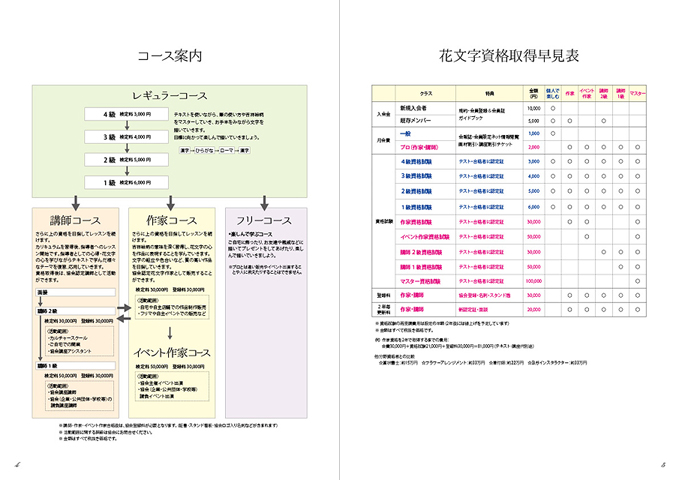The image size is (679, 480).
Task: Select the '新規入会者' row label
Action: [x=413, y=108]
